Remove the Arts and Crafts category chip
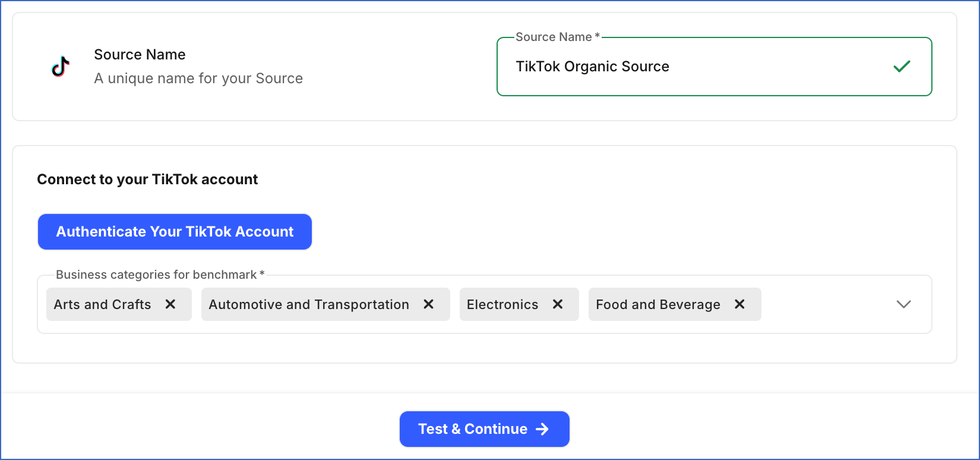The height and width of the screenshot is (460, 980). [170, 304]
